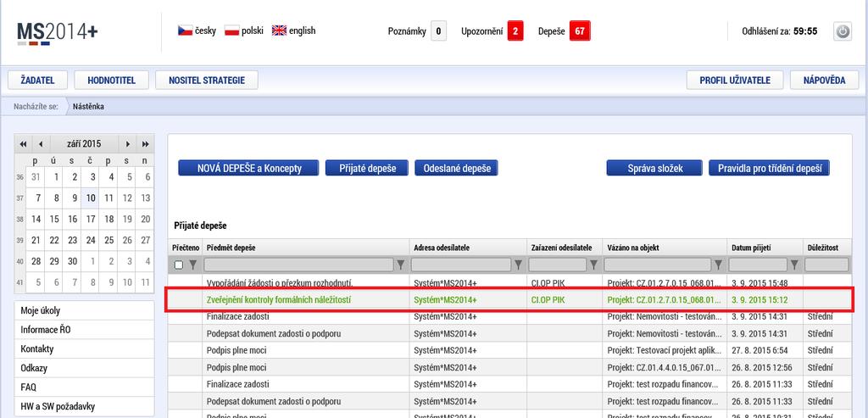The width and height of the screenshot is (868, 418).
Task: Open Podpis plne moci from 26. 8. 2015 12:56
Action: point(236,368)
